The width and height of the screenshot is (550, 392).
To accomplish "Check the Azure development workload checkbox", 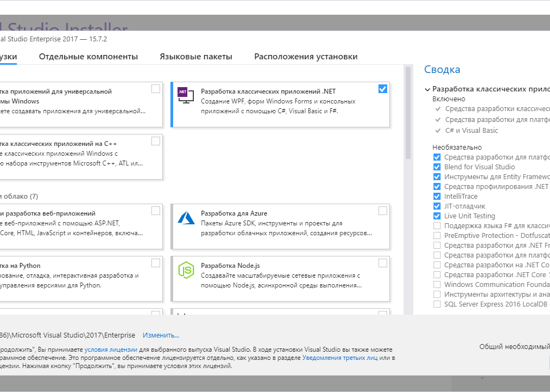I will pyautogui.click(x=383, y=211).
